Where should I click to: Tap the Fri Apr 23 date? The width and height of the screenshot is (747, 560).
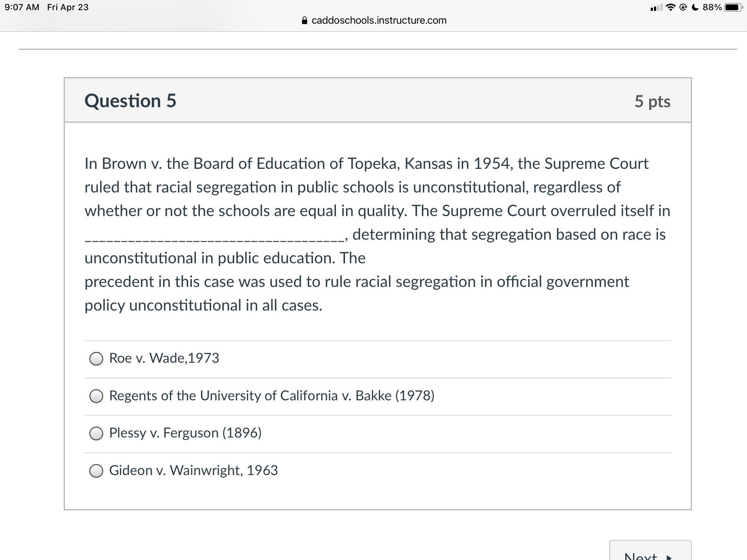point(68,7)
